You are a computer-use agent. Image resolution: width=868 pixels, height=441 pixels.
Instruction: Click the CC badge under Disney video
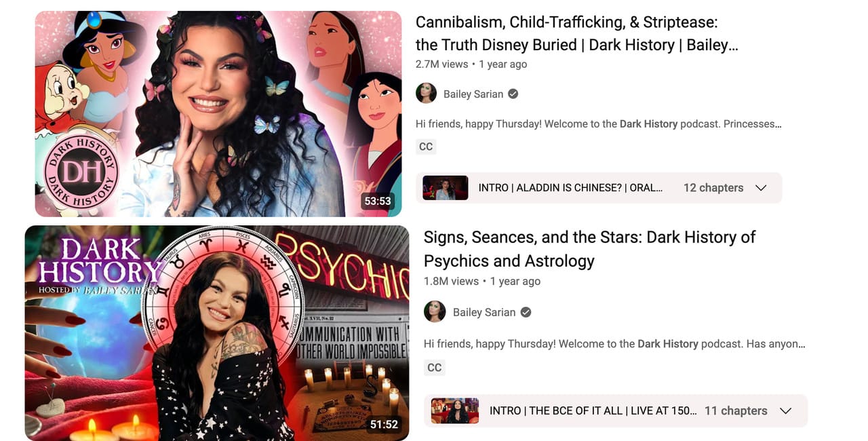pyautogui.click(x=426, y=147)
